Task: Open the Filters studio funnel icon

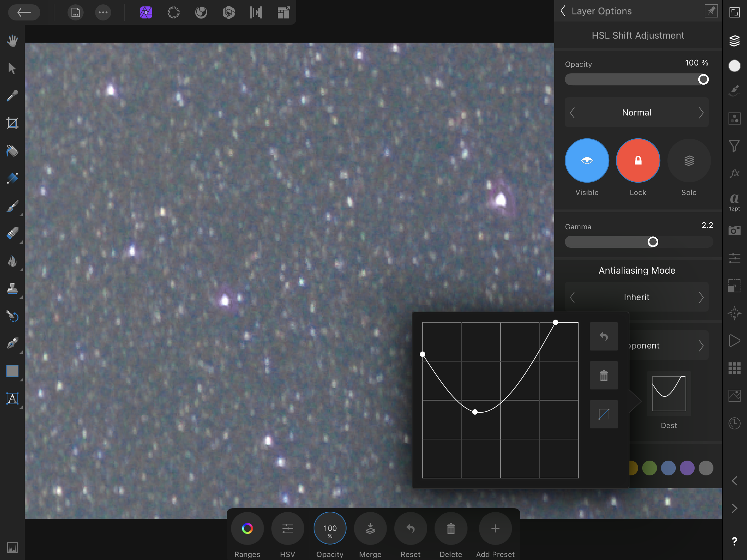Action: [x=734, y=146]
